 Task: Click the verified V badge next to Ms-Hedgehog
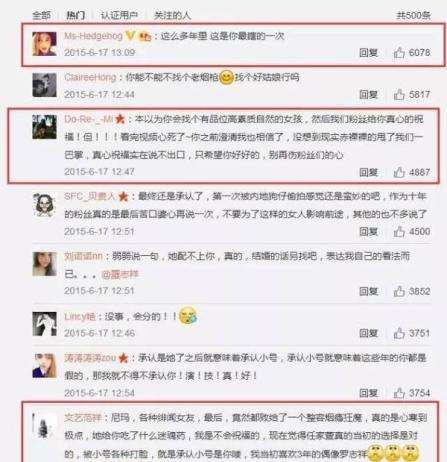point(130,35)
